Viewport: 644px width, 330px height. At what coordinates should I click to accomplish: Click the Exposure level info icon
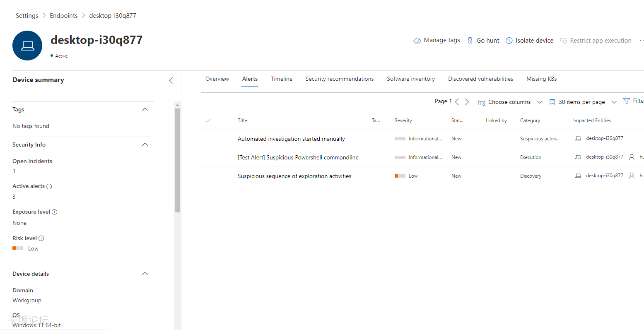tap(55, 212)
